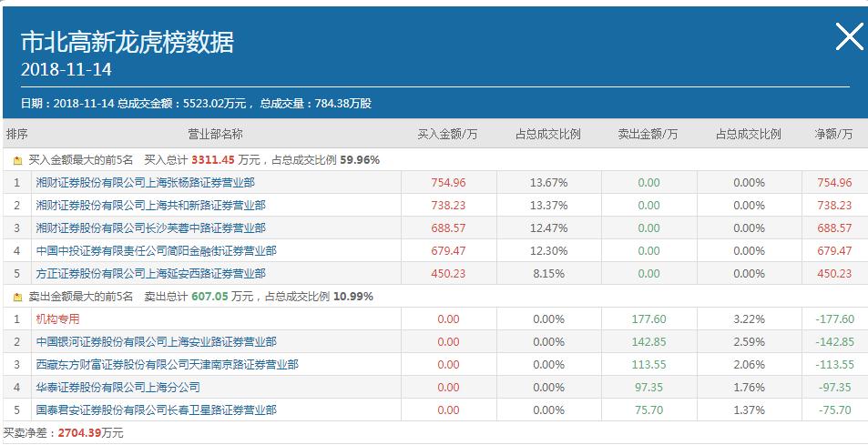868x445 pixels.
Task: Click the 营业部名称 column header
Action: click(215, 134)
